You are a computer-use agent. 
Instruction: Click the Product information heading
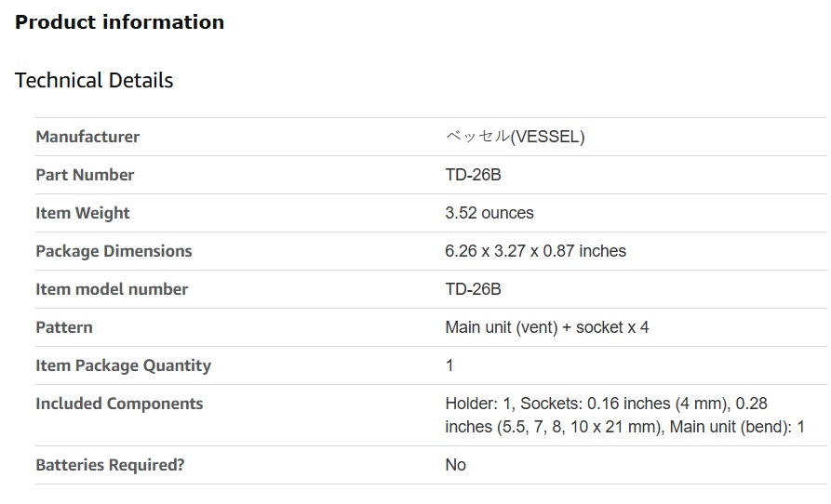pos(119,22)
